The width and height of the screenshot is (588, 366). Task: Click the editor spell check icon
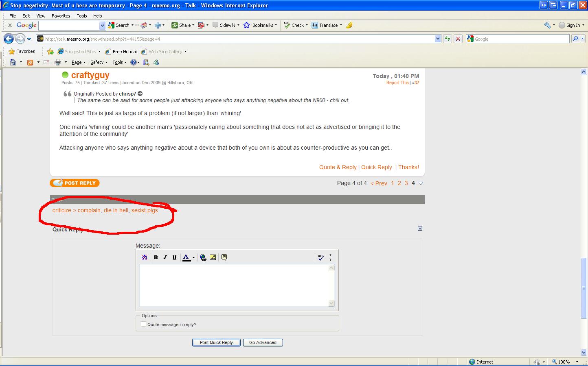[321, 257]
